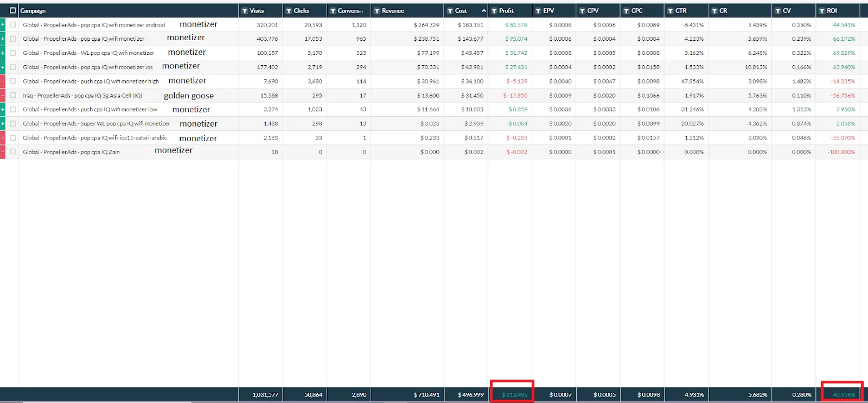Click the sort arrow in the Cost header
The width and height of the screenshot is (868, 403).
[483, 11]
